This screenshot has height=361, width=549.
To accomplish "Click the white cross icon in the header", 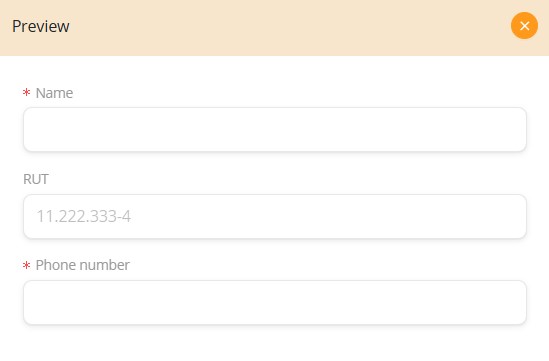I will 524,26.
